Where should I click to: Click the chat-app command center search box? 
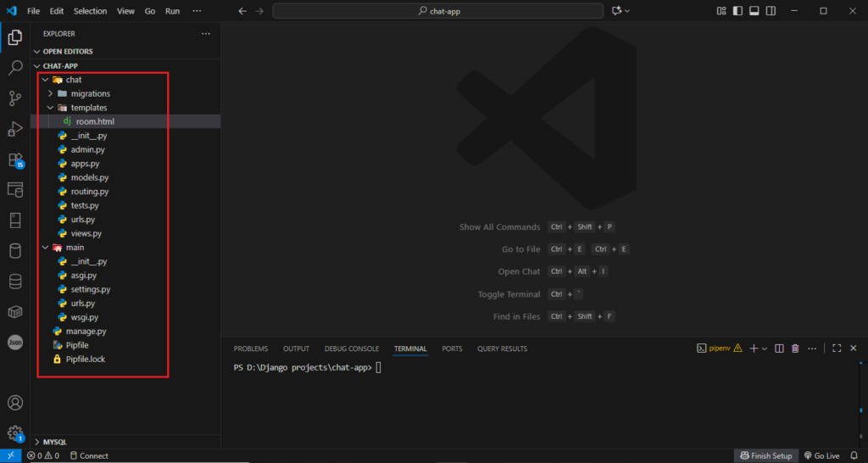438,11
